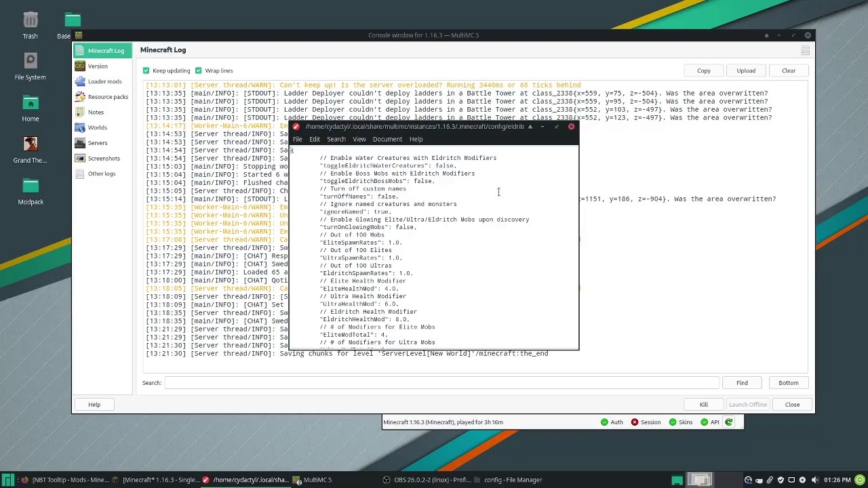Open Loader mods page in sidebar
868x488 pixels.
[x=102, y=81]
